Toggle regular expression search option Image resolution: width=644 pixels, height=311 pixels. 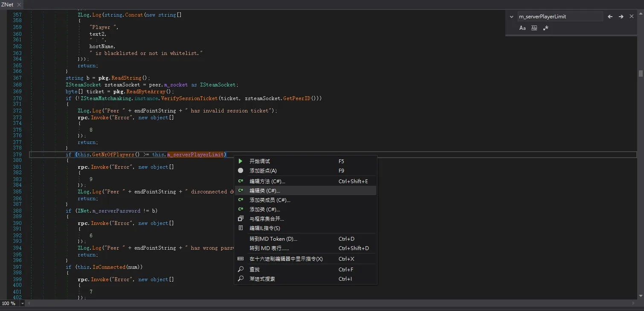545,28
